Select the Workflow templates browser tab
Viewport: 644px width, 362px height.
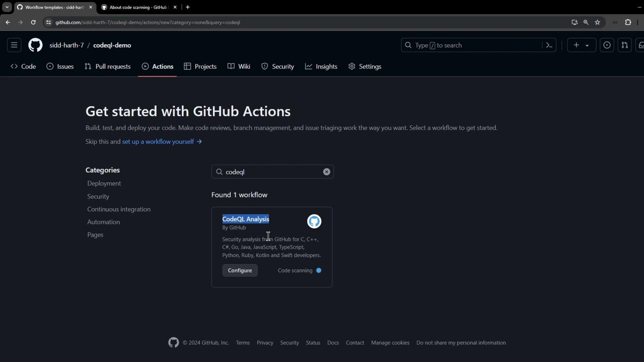(x=54, y=7)
